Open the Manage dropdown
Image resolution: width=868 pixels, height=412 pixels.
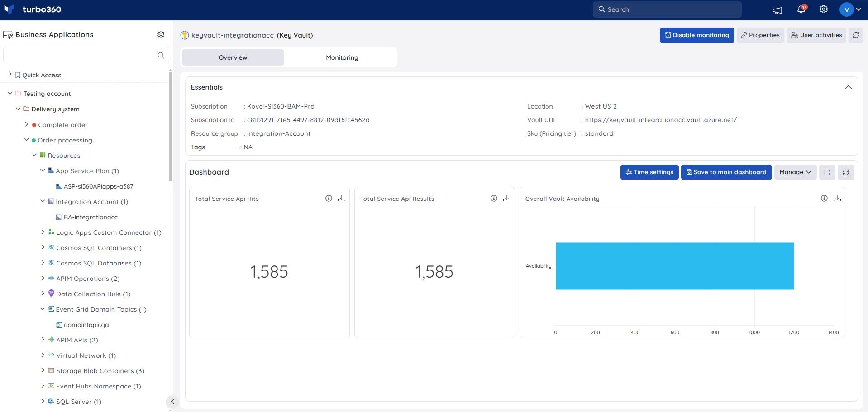pos(795,172)
